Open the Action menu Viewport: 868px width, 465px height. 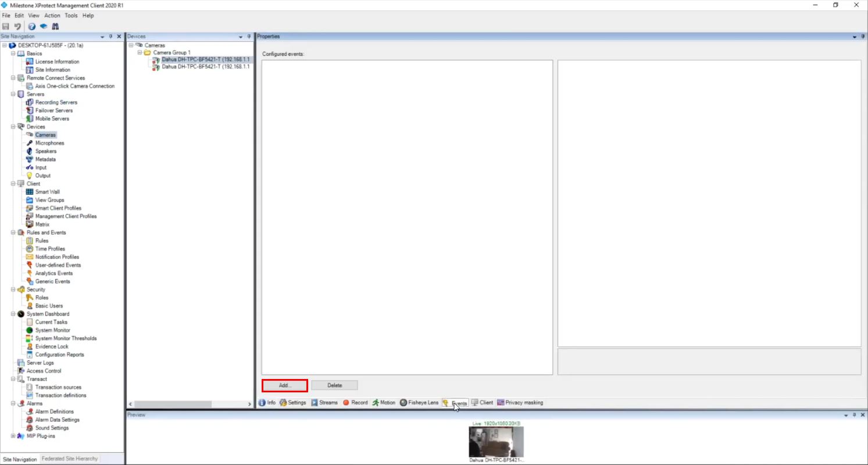[52, 16]
